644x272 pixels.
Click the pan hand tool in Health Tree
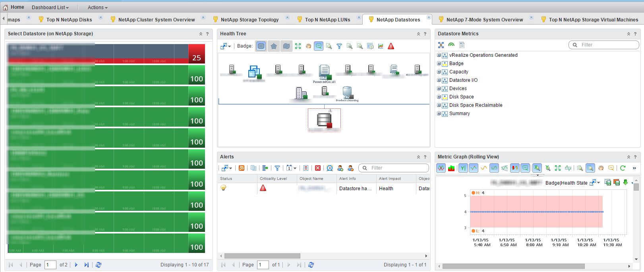pos(308,46)
